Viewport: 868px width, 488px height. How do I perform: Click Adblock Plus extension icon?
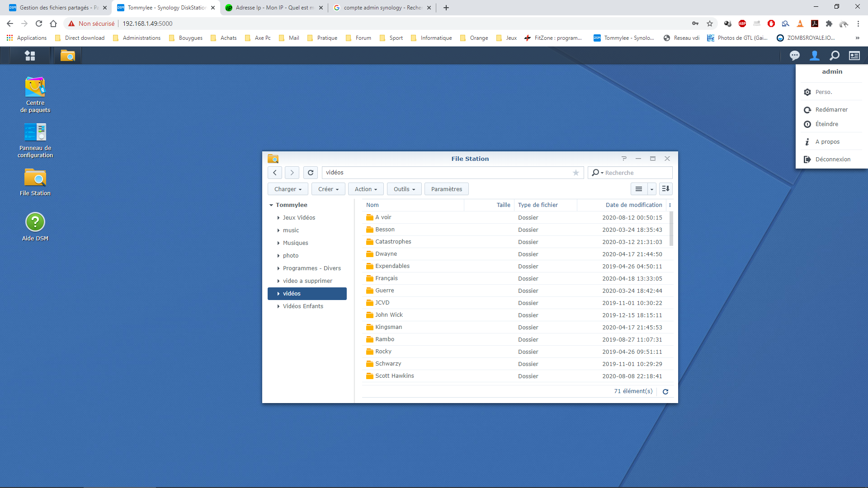click(742, 23)
